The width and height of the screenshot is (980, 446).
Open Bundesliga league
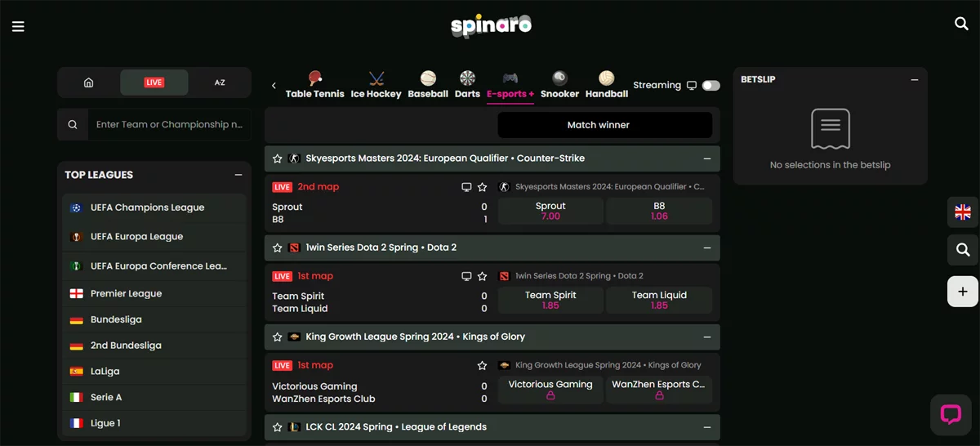pyautogui.click(x=154, y=319)
